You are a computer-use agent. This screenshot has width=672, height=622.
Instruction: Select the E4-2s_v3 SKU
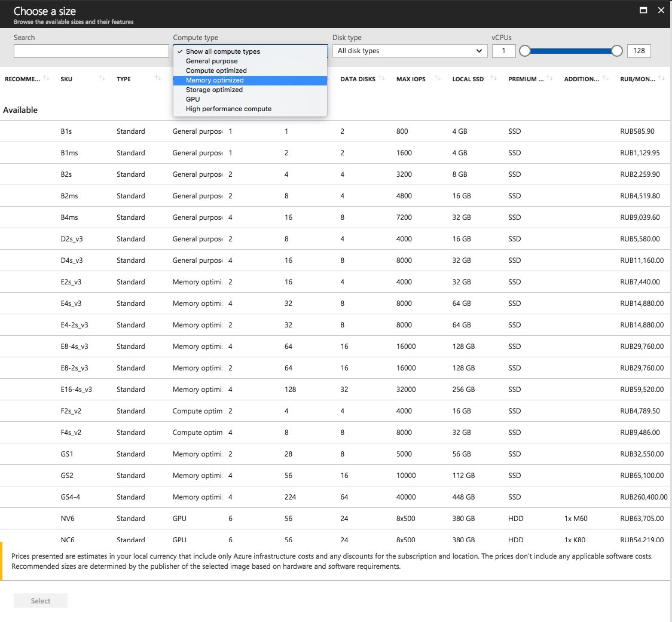coord(74,324)
